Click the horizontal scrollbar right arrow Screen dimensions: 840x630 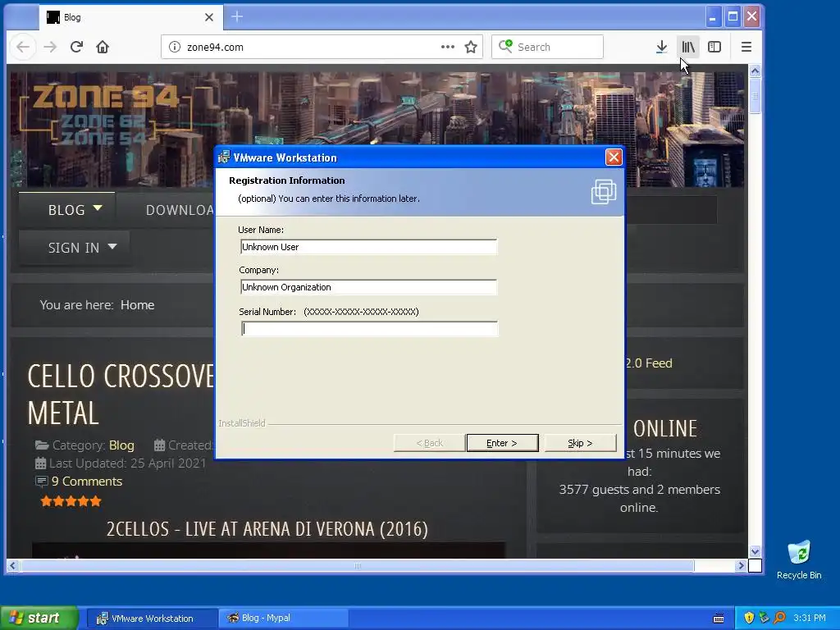741,565
